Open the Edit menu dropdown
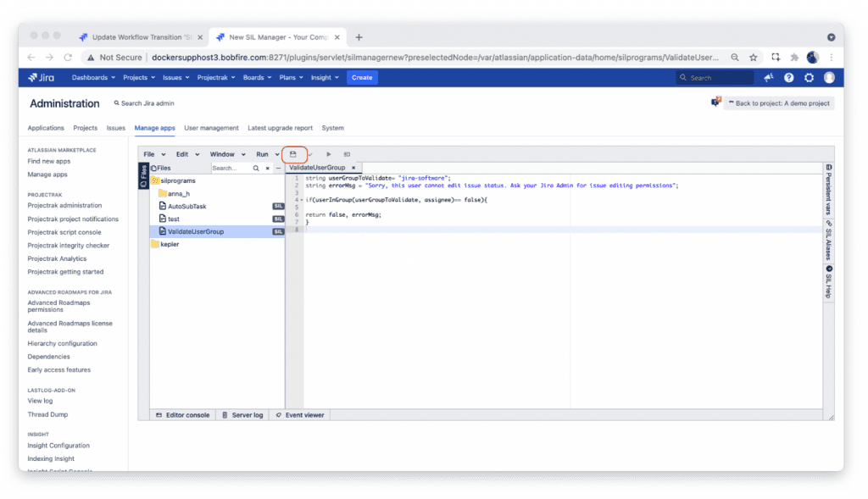This screenshot has height=499, width=868. pyautogui.click(x=187, y=154)
